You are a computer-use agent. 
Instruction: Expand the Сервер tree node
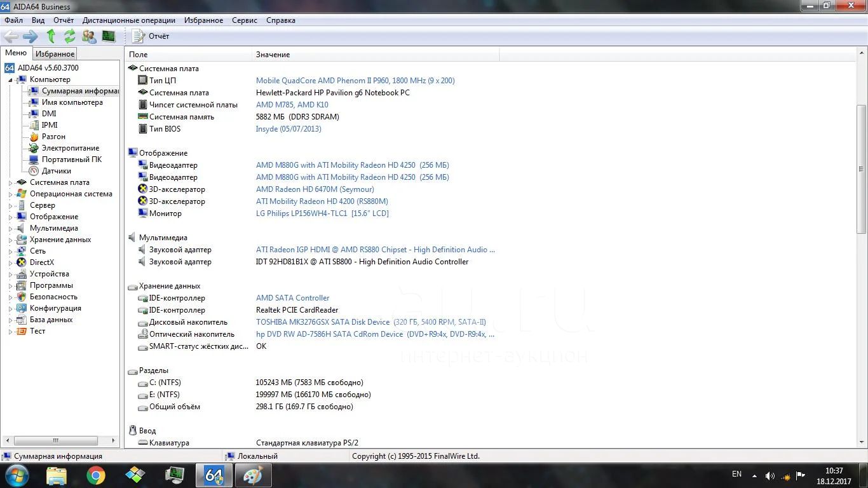point(11,206)
